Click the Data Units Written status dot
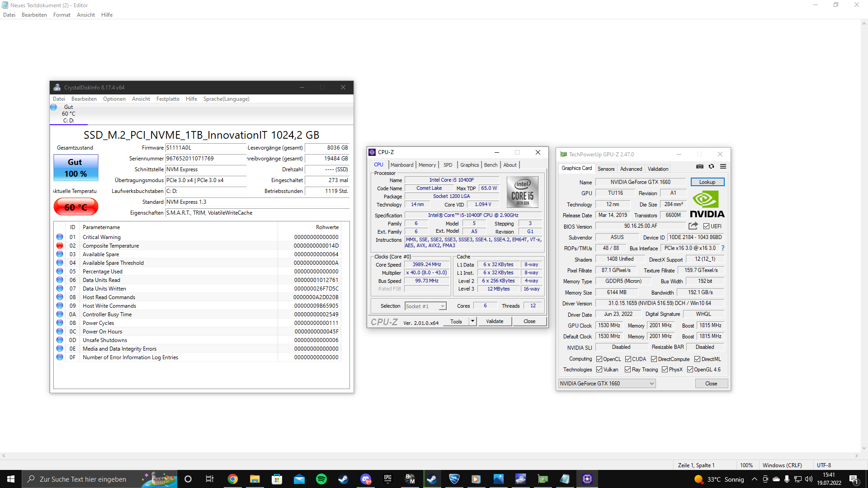 [60, 289]
